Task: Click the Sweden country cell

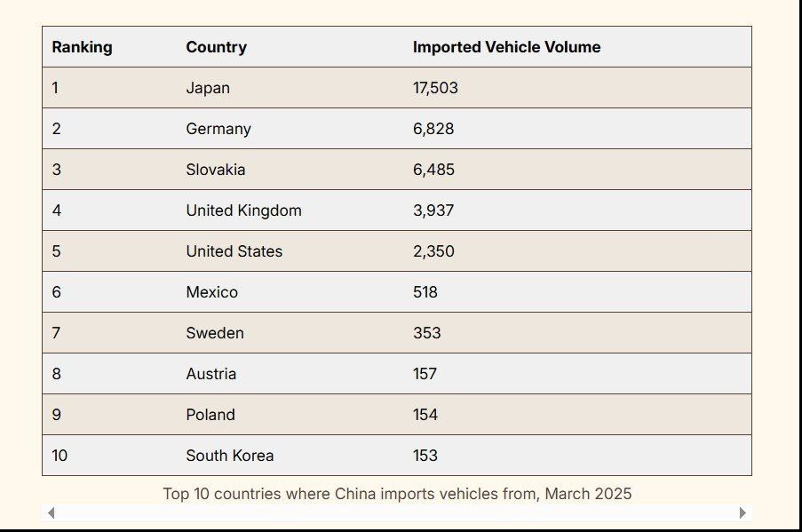Action: tap(215, 333)
